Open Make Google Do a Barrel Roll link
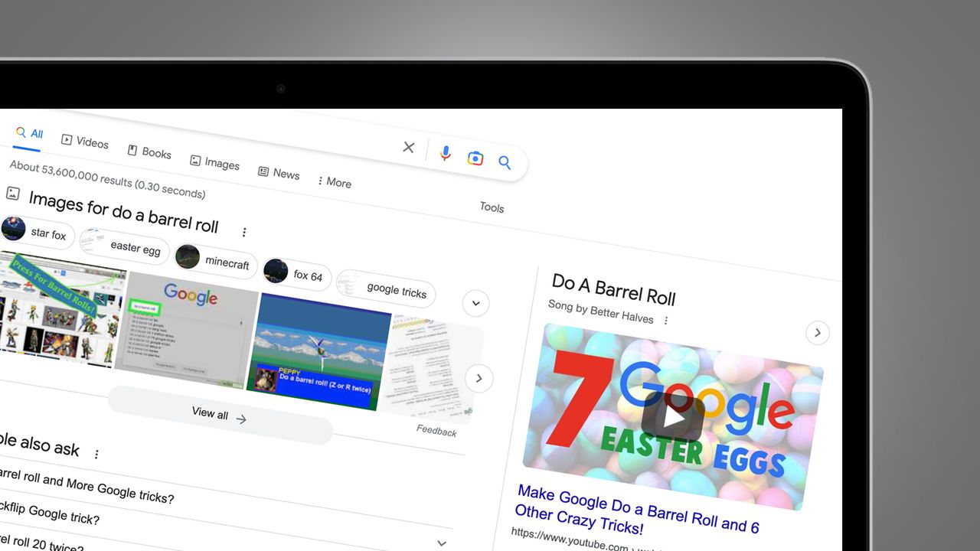This screenshot has height=551, width=980. (637, 510)
